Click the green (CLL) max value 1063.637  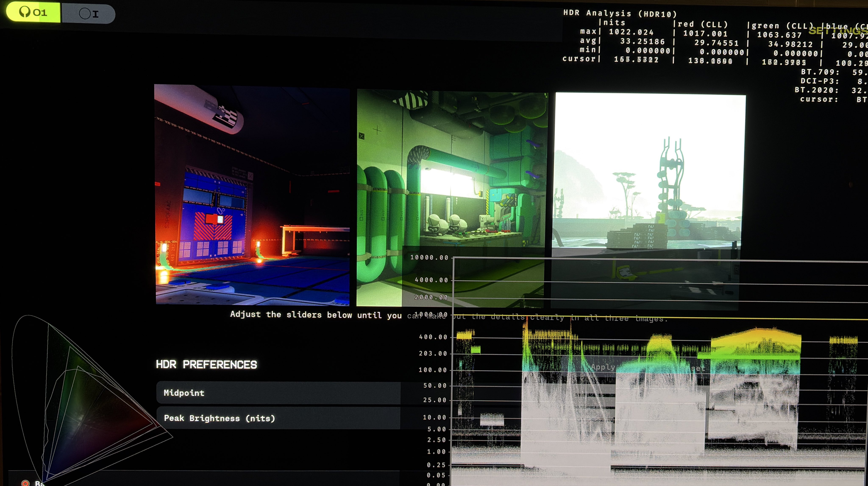(x=779, y=35)
